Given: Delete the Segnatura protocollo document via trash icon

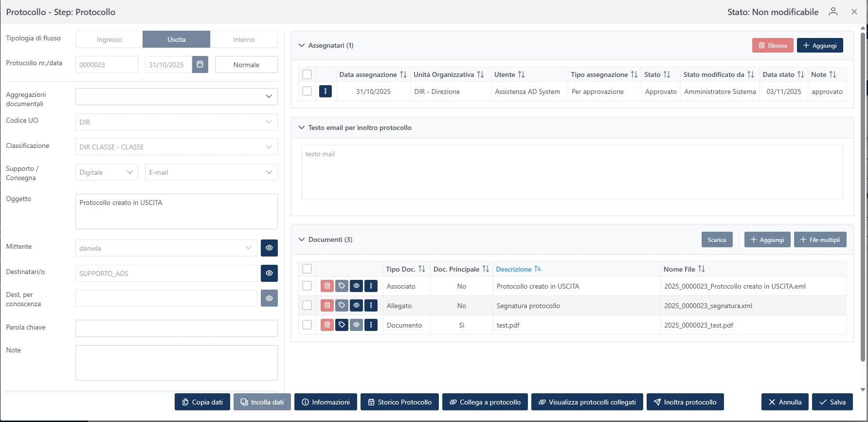Looking at the screenshot, I should coord(327,306).
